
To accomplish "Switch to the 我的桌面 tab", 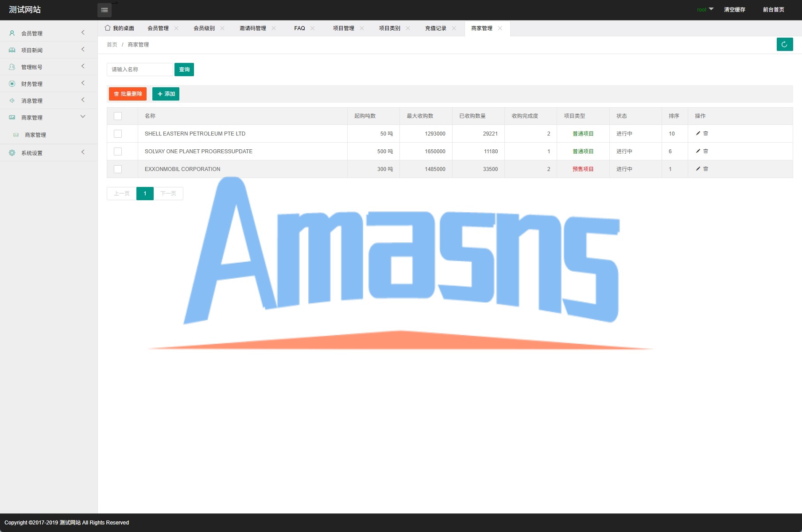I will click(119, 28).
